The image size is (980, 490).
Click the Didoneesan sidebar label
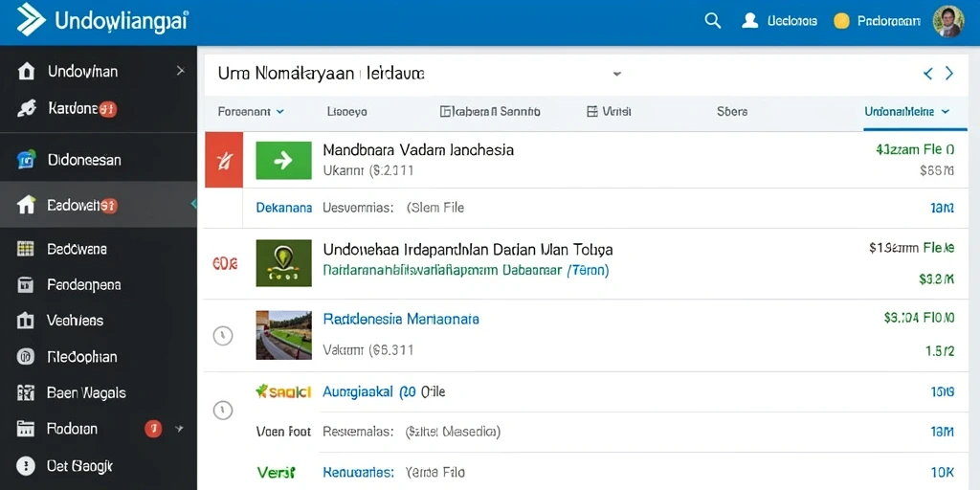pyautogui.click(x=84, y=160)
